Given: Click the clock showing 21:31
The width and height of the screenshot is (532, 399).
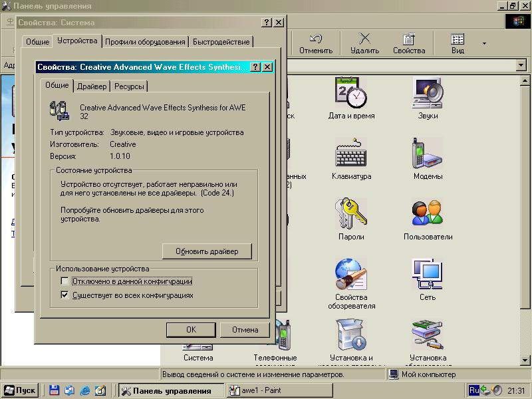Looking at the screenshot, I should [x=517, y=391].
